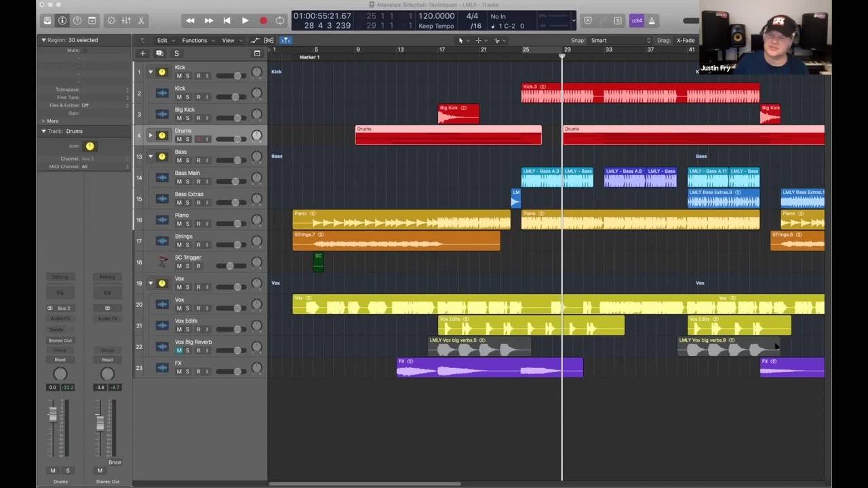This screenshot has height=488, width=868.
Task: Open Smart Controls
Action: 111,21
